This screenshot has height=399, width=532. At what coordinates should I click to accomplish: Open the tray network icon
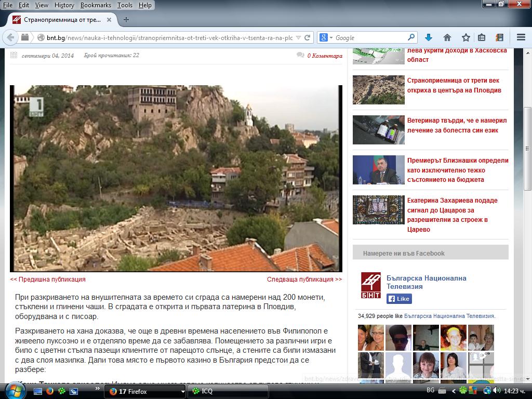(x=487, y=391)
